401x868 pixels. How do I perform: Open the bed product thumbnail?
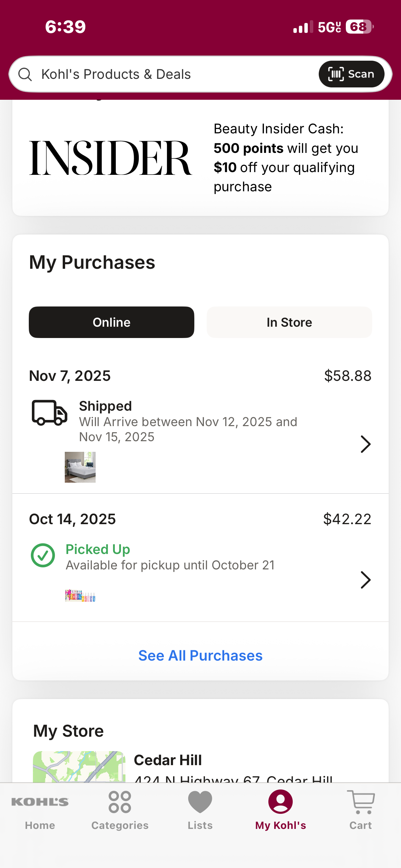[80, 467]
